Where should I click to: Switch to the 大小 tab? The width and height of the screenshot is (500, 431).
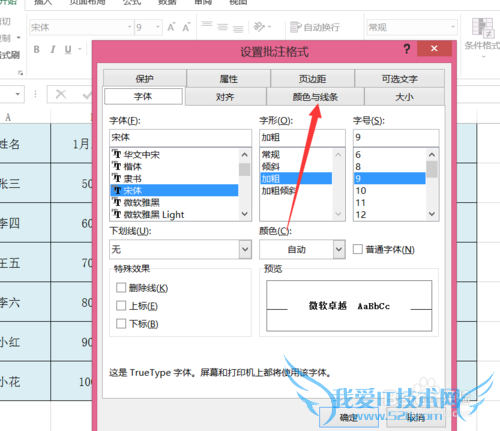point(404,97)
